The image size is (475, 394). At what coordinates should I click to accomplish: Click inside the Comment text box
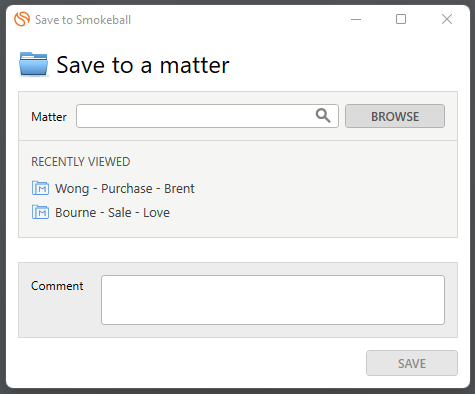click(273, 300)
